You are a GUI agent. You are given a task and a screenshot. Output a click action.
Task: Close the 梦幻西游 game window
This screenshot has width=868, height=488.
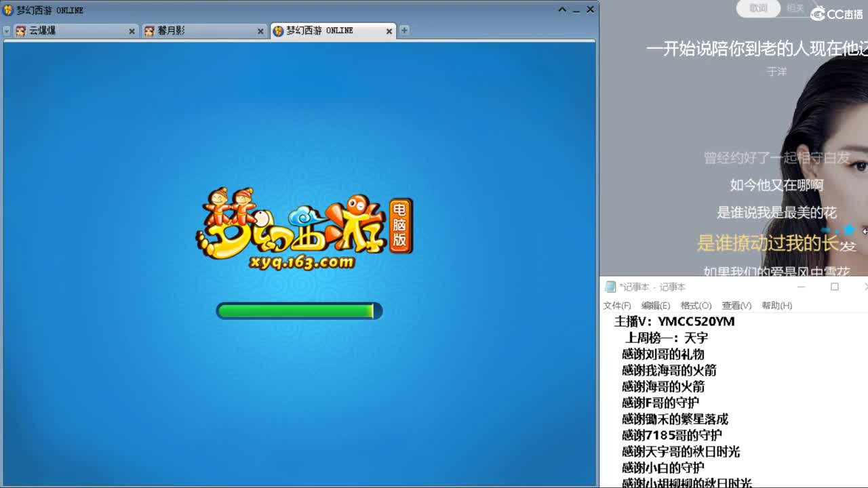[590, 9]
